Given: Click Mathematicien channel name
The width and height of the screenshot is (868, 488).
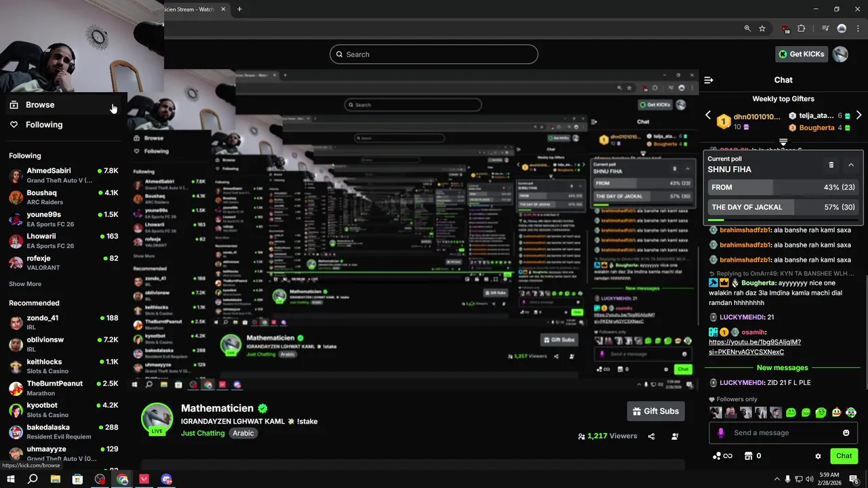Looking at the screenshot, I should (x=217, y=408).
